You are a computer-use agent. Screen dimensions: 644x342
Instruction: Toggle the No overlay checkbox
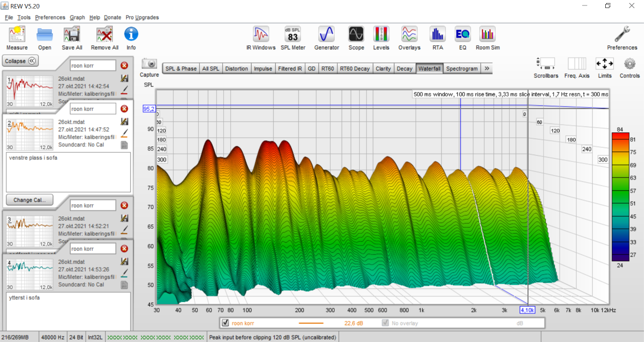(385, 323)
